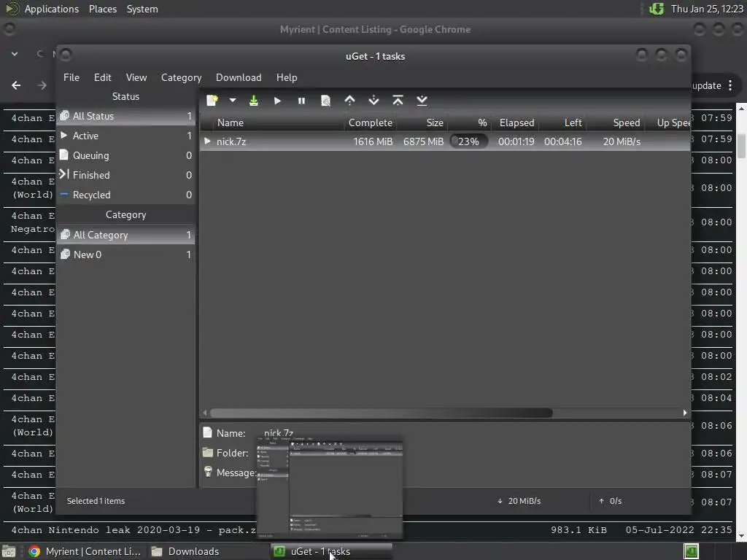Click the new download toolbar icon
747x560 pixels.
[x=212, y=101]
